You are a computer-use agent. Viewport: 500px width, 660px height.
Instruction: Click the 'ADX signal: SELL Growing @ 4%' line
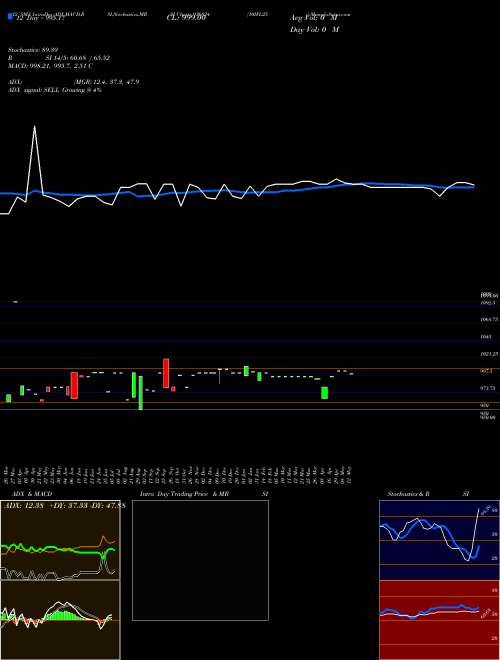(55, 90)
